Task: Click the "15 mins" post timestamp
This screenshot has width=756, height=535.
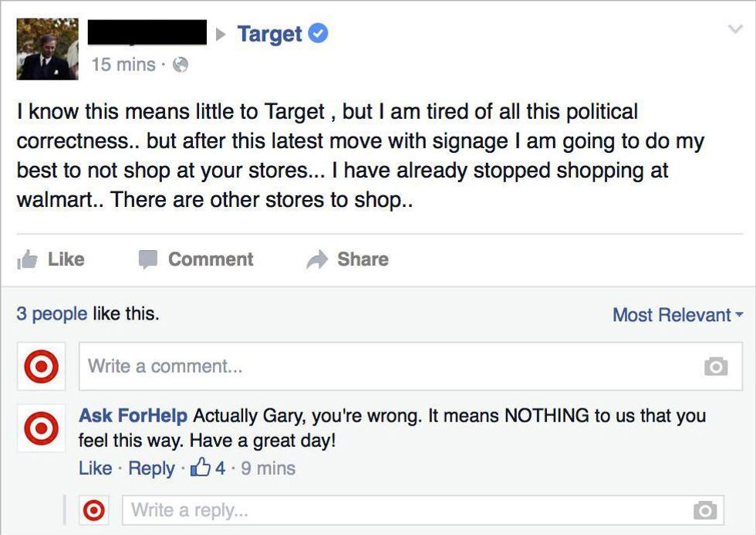Action: 123,65
